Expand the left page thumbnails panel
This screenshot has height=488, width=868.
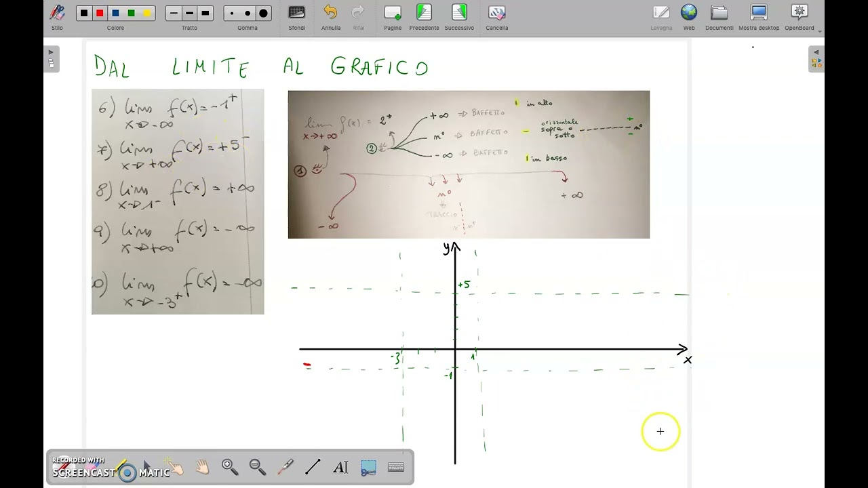(x=51, y=58)
